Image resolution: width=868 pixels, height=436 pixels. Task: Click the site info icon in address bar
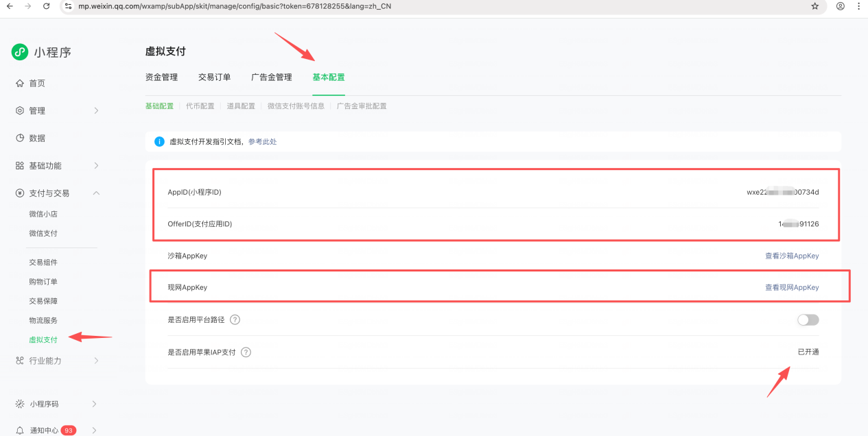click(x=68, y=6)
